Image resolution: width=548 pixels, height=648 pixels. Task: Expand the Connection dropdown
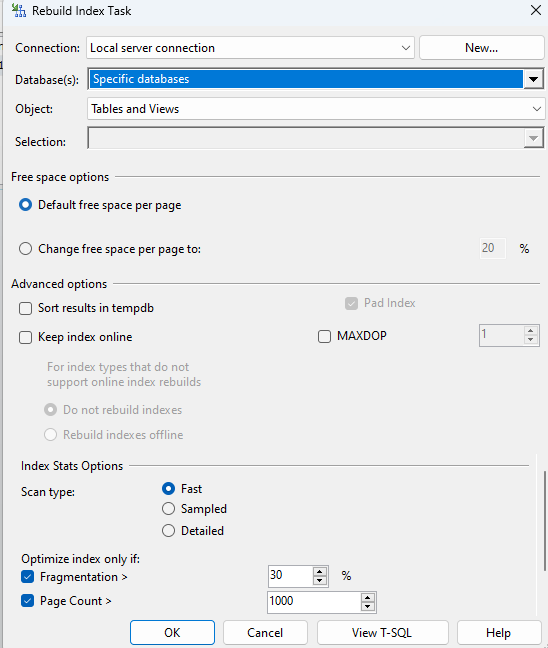[x=405, y=48]
